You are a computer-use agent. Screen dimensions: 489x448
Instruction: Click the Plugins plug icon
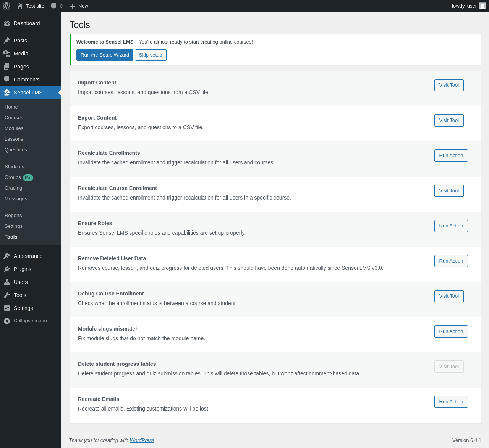pos(7,269)
